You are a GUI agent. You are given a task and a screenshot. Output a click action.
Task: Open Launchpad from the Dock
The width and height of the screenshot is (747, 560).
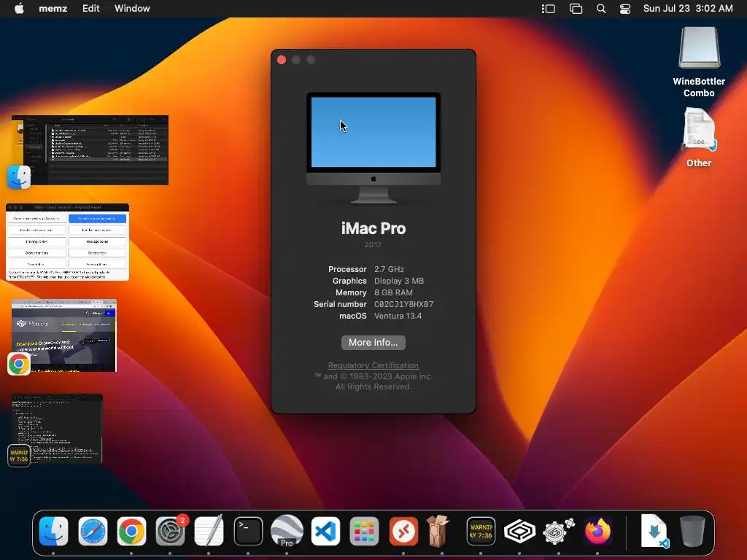(365, 531)
